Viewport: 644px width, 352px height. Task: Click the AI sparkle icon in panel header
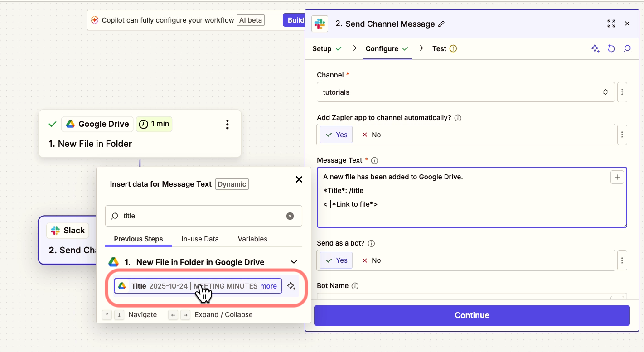click(x=596, y=48)
